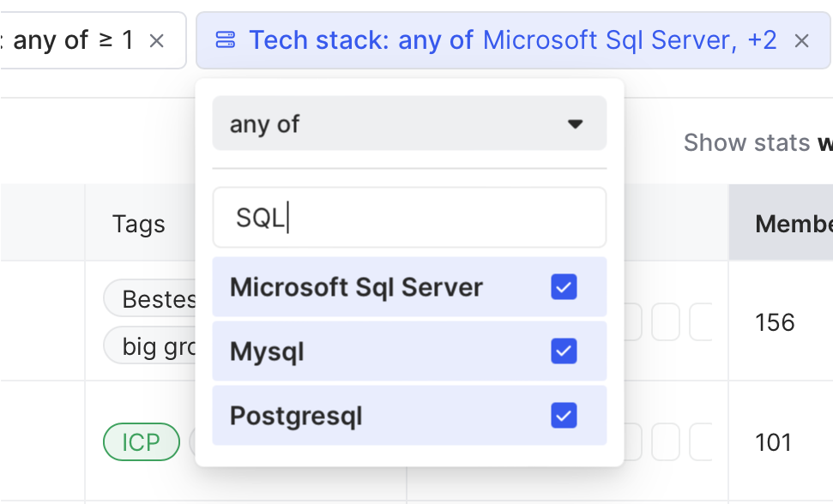The image size is (833, 504).
Task: Remove the "any of ≥ 1" filter chip
Action: coord(156,40)
